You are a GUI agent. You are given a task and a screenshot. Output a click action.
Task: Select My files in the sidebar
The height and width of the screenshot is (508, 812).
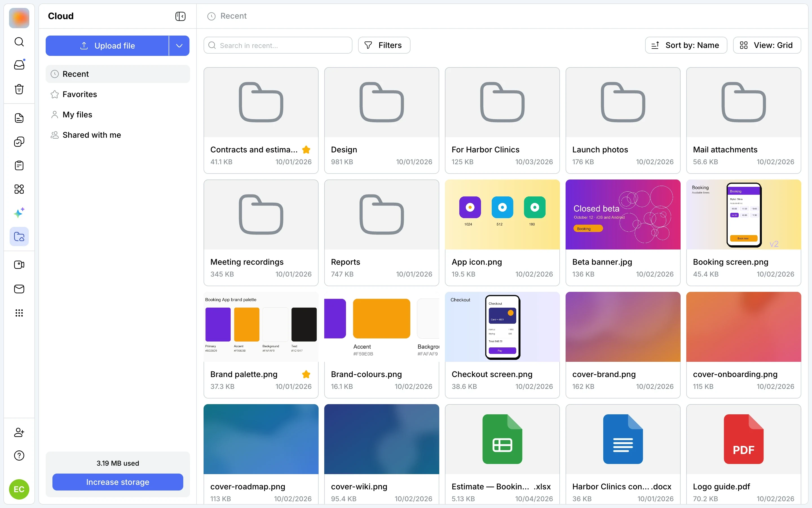[118, 115]
